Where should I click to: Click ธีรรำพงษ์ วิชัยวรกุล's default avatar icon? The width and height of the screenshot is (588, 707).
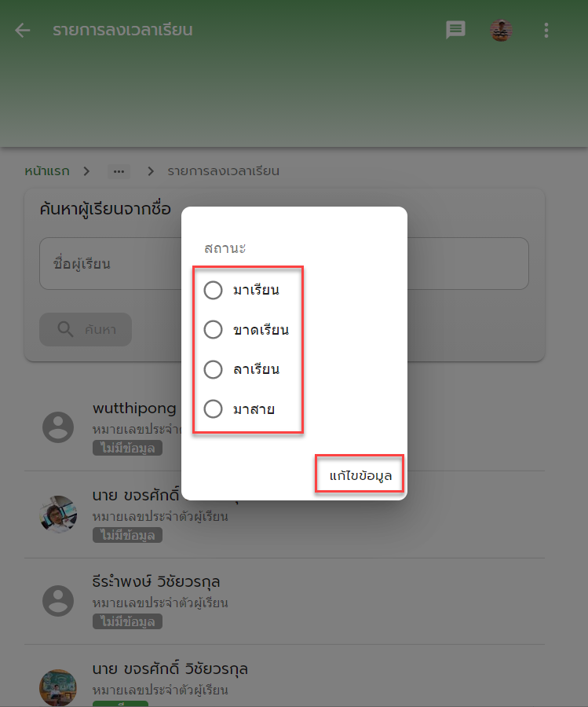pyautogui.click(x=58, y=601)
